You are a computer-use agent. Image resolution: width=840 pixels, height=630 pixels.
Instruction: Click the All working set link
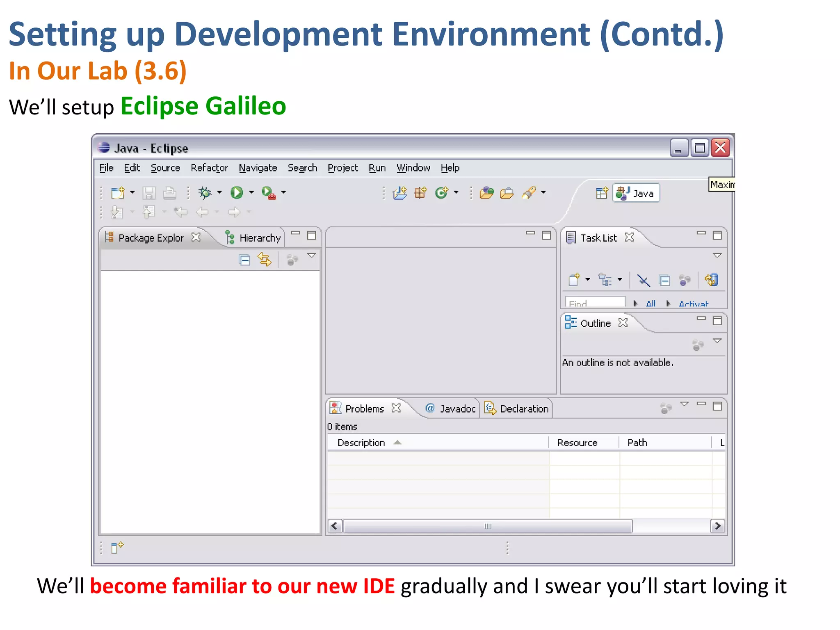[650, 304]
